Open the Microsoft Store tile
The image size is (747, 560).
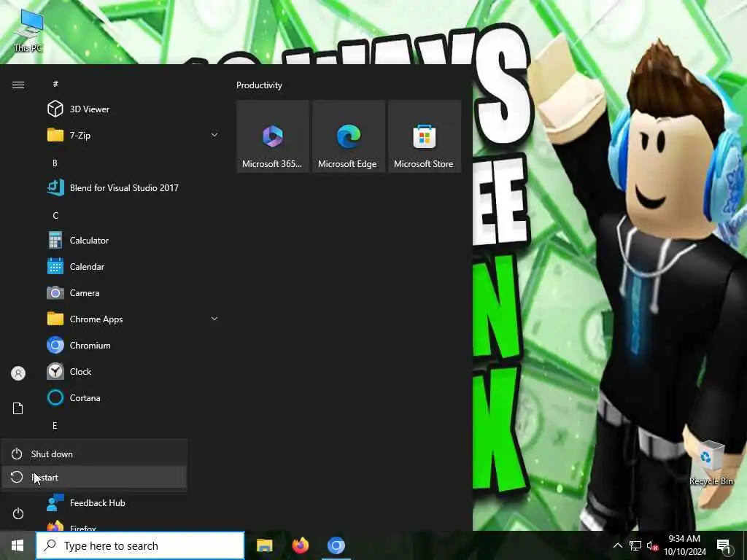(424, 136)
